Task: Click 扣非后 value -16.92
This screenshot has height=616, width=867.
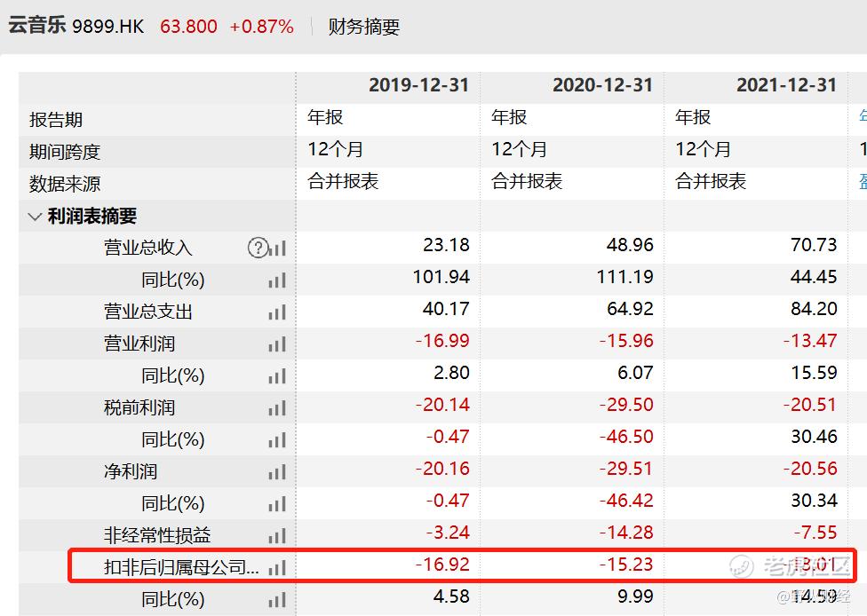Action: [442, 565]
